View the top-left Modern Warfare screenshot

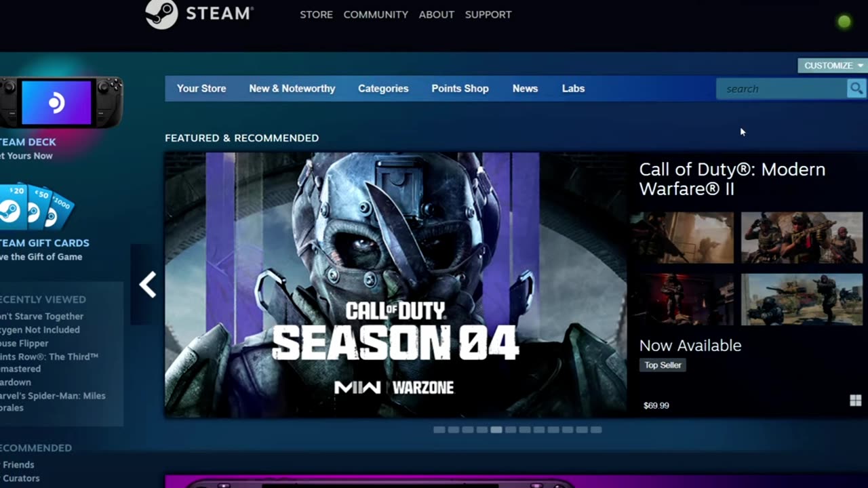click(682, 237)
